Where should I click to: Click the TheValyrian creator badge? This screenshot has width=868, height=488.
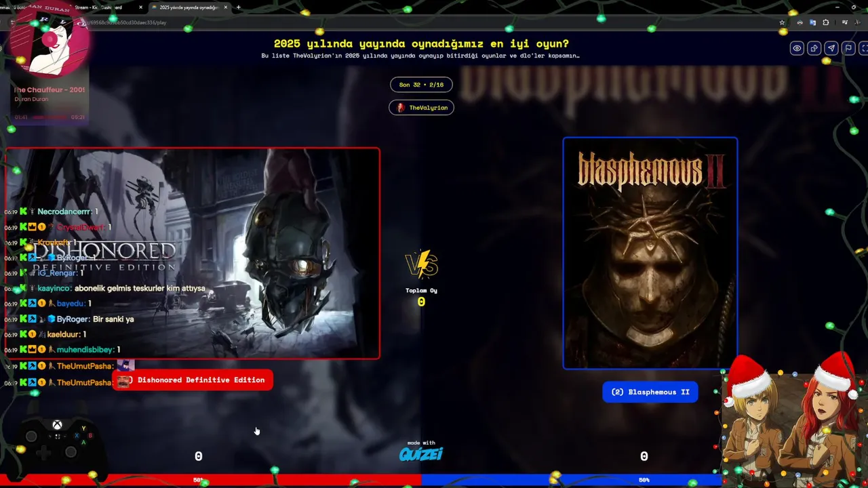click(x=421, y=108)
